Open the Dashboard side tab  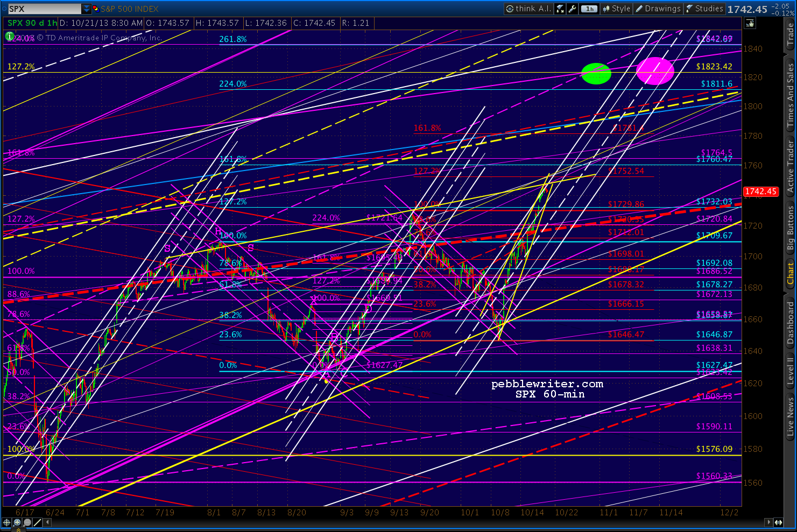[x=790, y=323]
